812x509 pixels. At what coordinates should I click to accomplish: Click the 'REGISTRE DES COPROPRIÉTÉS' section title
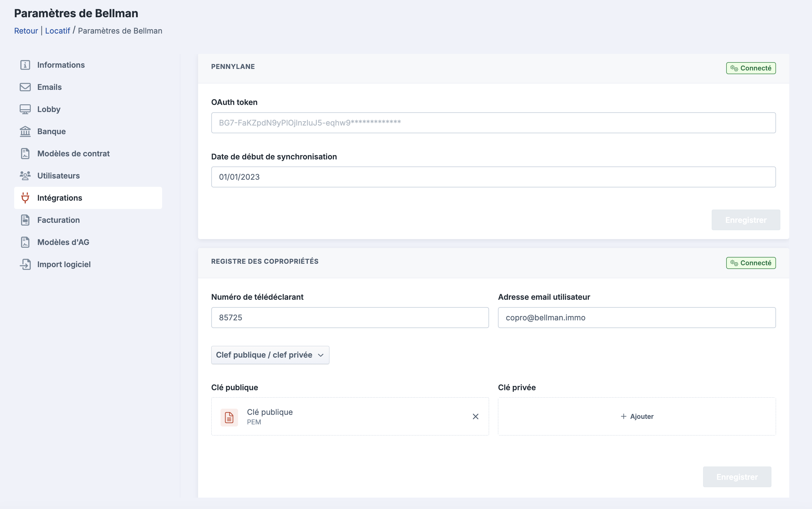pyautogui.click(x=265, y=262)
